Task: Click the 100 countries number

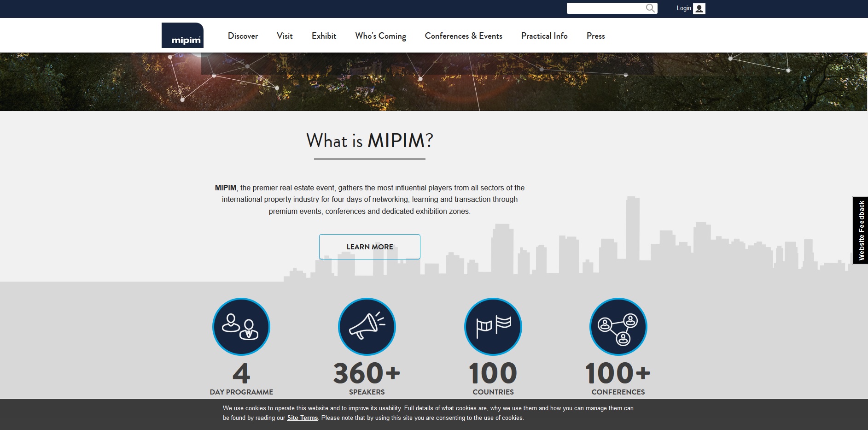Action: [x=493, y=373]
